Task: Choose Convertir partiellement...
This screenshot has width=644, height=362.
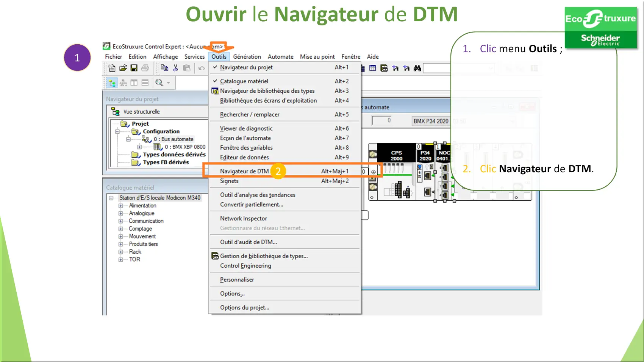Action: point(284,205)
